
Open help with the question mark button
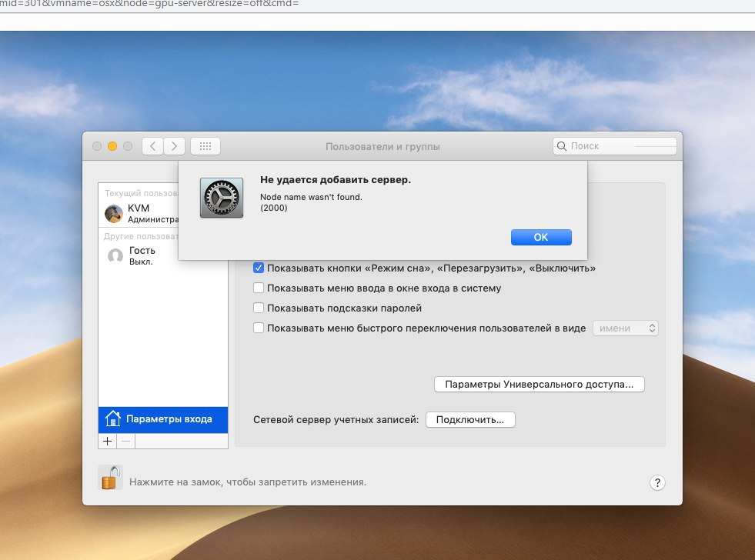click(x=658, y=482)
